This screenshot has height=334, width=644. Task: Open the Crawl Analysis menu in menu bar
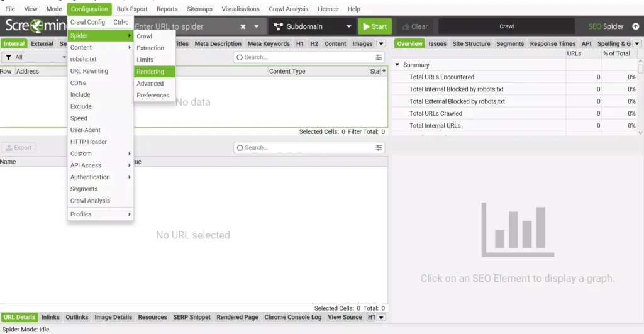click(288, 9)
